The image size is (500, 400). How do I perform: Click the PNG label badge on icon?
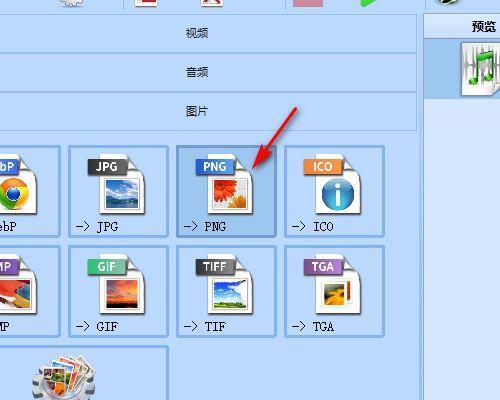pos(215,166)
